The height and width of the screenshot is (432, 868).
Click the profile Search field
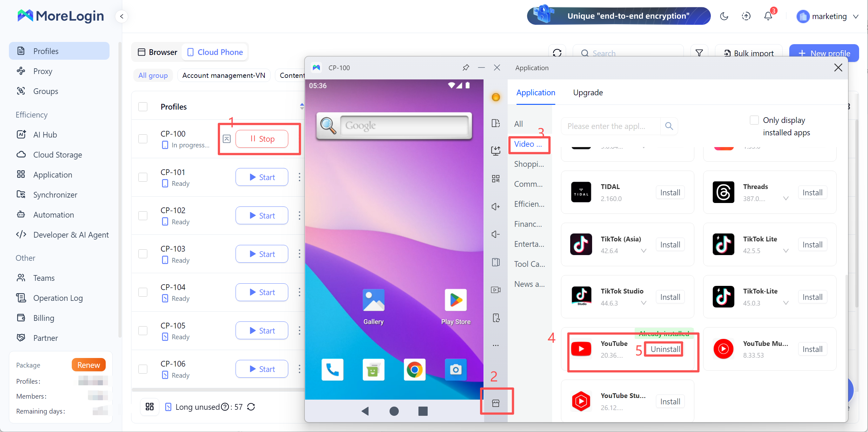point(628,53)
